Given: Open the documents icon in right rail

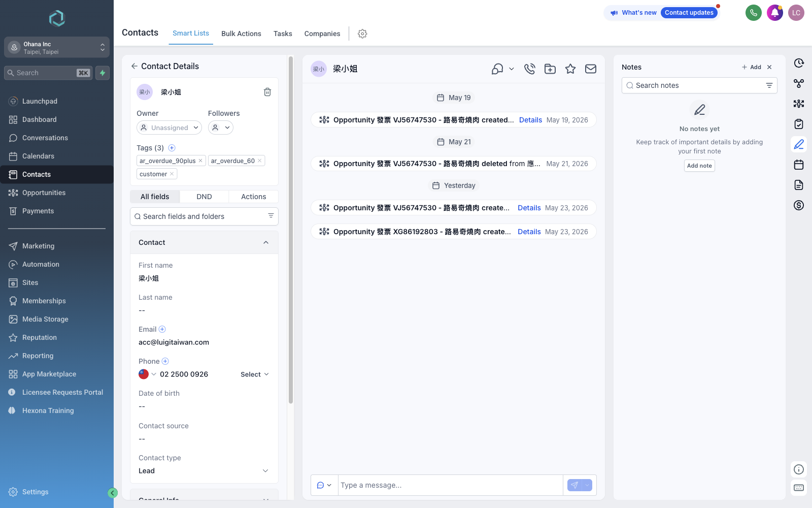Looking at the screenshot, I should [x=799, y=185].
